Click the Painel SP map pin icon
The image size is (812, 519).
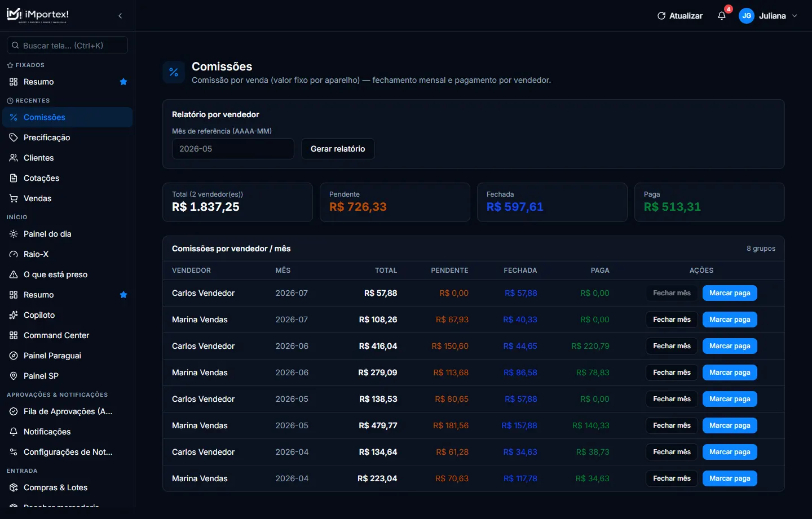[x=14, y=376]
